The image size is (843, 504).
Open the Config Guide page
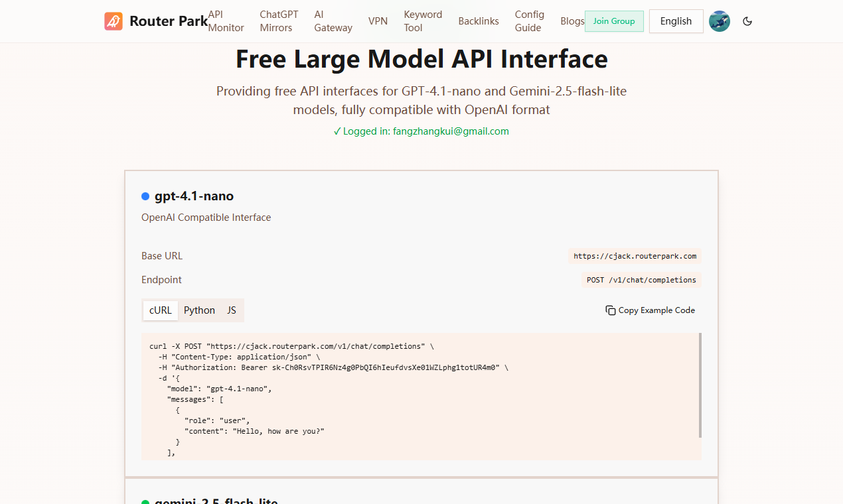(x=530, y=21)
